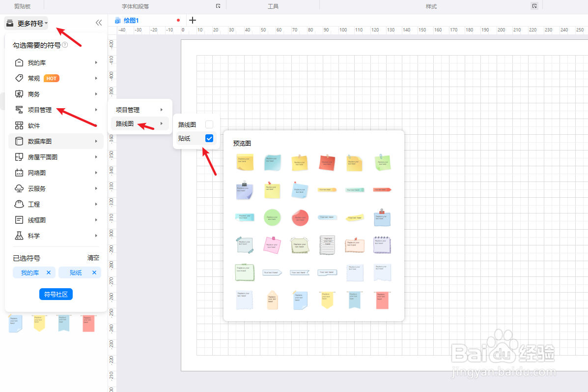Click the 数据库图 cylinder icon

19,141
